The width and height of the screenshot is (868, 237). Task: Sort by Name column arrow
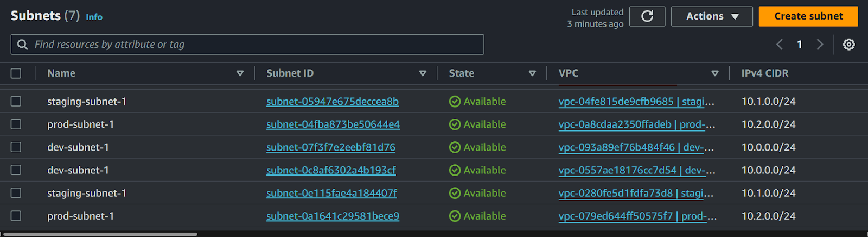click(x=240, y=73)
